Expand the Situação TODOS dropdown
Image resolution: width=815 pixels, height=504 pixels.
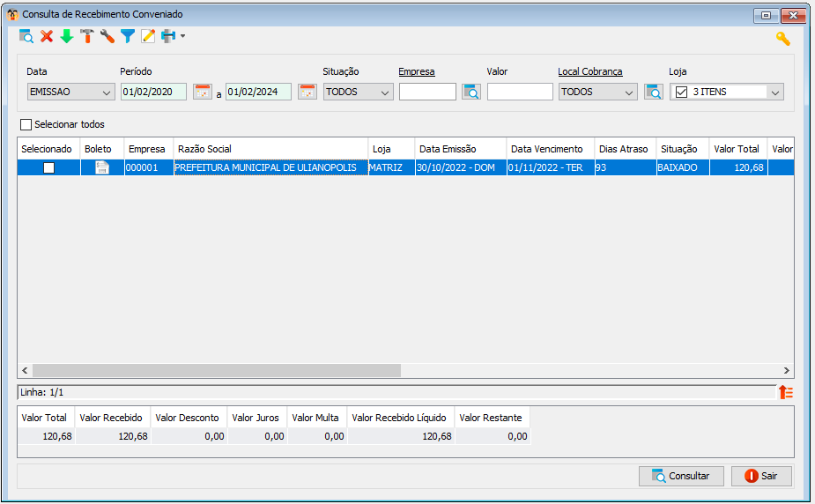[358, 92]
